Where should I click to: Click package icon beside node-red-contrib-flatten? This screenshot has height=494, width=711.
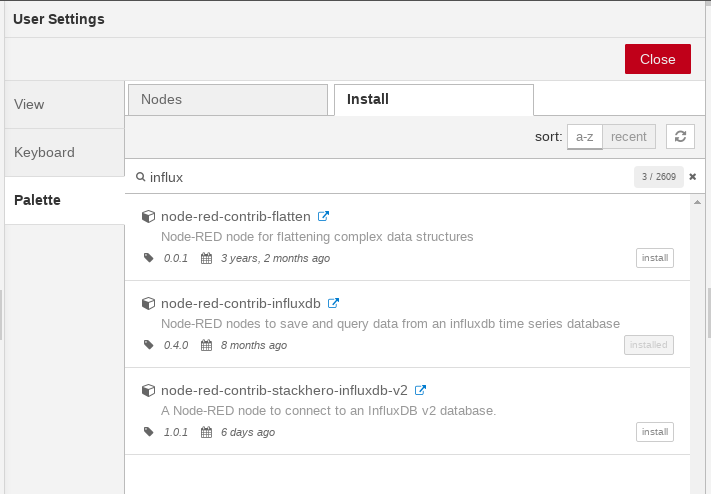[148, 216]
